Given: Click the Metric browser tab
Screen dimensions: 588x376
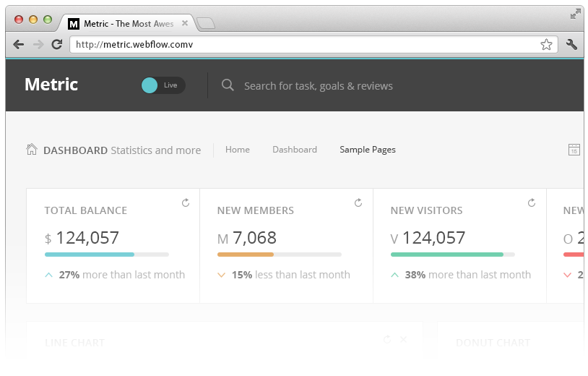Looking at the screenshot, I should click(x=128, y=24).
